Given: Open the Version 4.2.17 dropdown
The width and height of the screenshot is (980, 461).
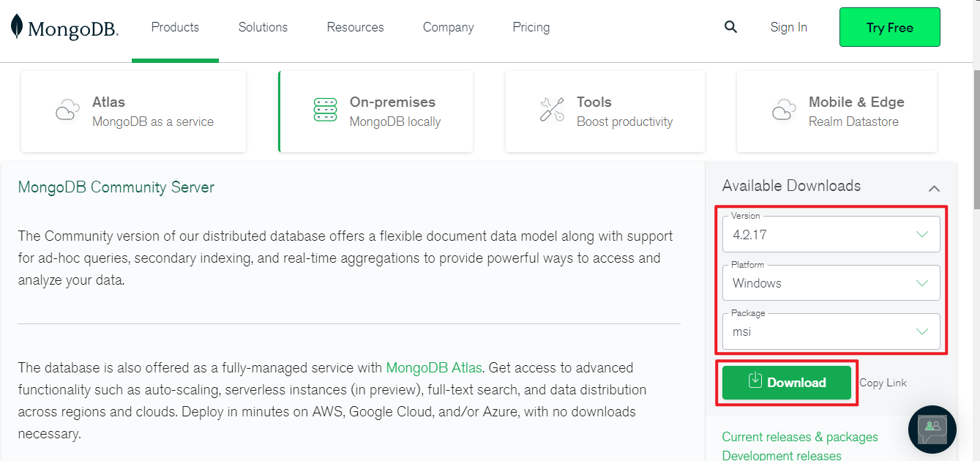Looking at the screenshot, I should 831,235.
